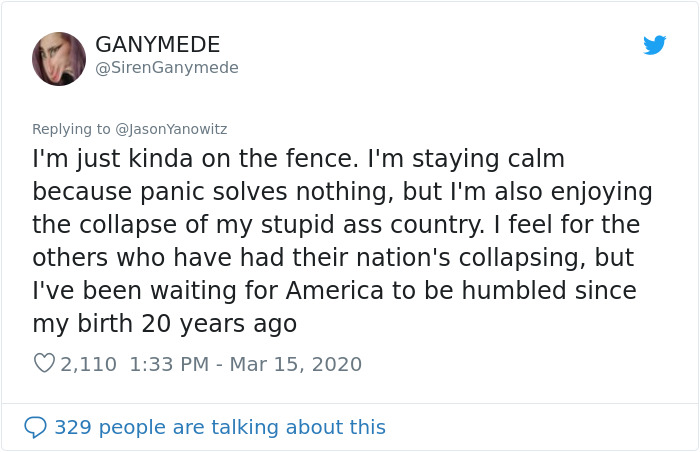Open "people are talking about this" link
Screen dimensions: 700x452
(240, 427)
